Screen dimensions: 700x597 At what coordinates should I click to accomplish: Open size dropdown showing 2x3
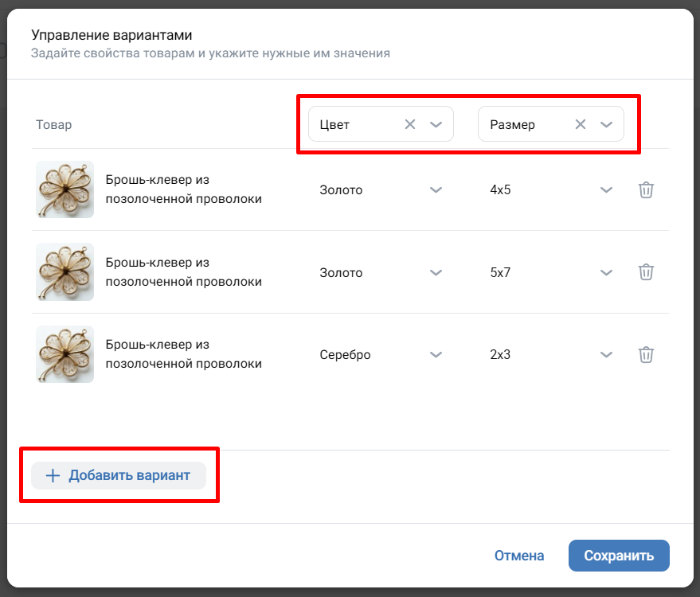pos(606,355)
